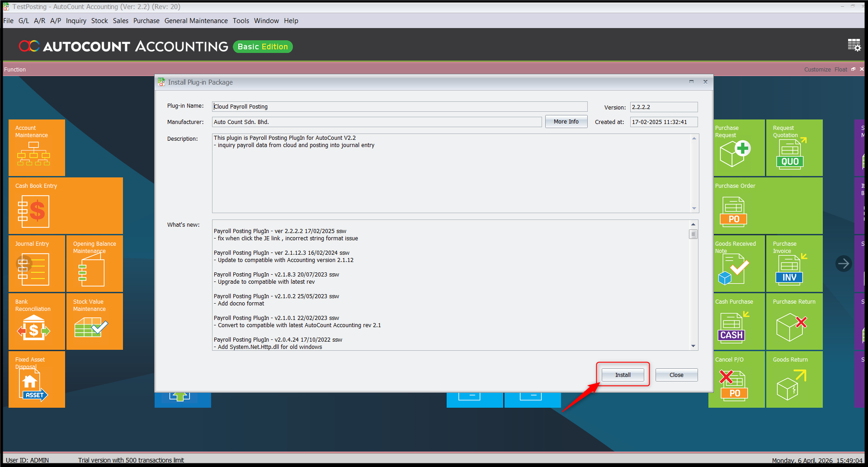Open the Purchase Request tile
The height and width of the screenshot is (467, 868).
(739, 148)
